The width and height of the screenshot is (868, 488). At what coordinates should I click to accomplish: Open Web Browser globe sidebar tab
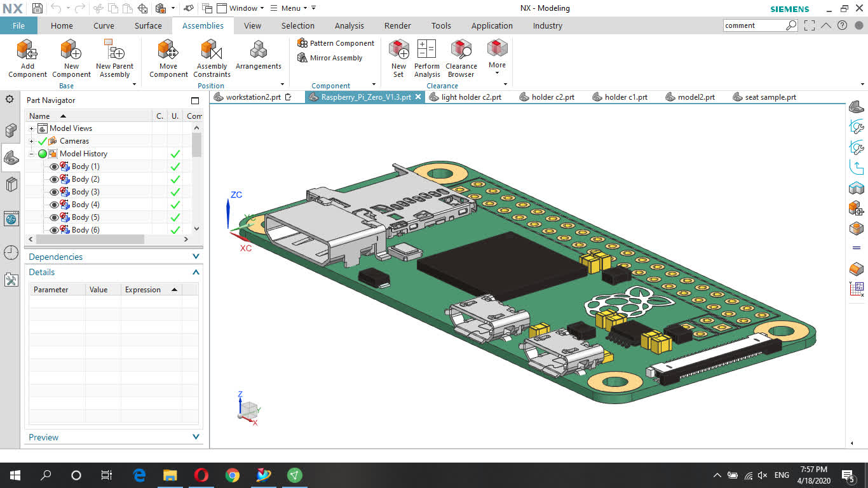pyautogui.click(x=11, y=219)
